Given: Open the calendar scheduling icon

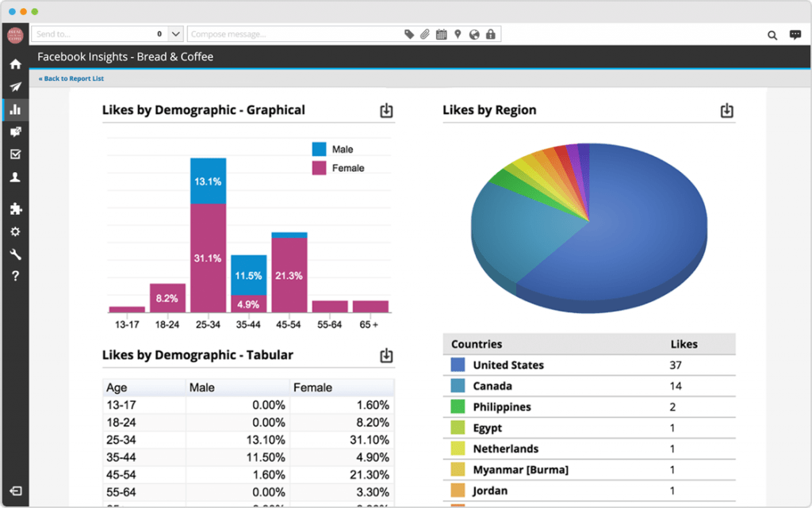Looking at the screenshot, I should (x=441, y=34).
